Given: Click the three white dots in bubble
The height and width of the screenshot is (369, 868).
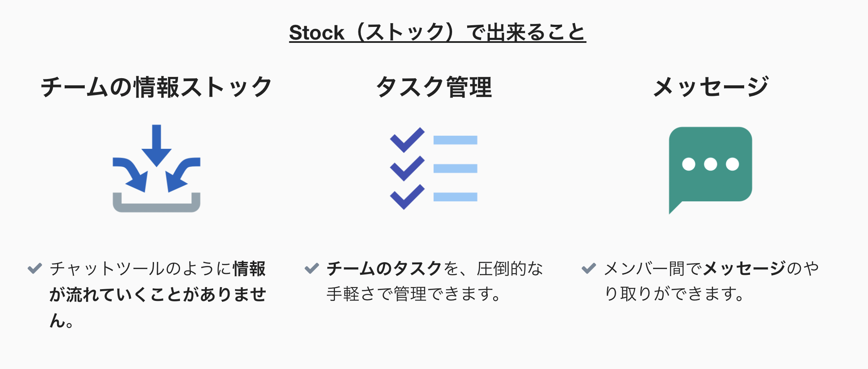Looking at the screenshot, I should [710, 164].
